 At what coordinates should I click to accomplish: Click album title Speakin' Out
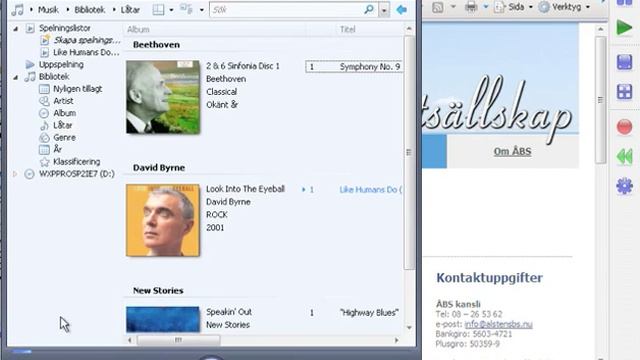pos(229,312)
